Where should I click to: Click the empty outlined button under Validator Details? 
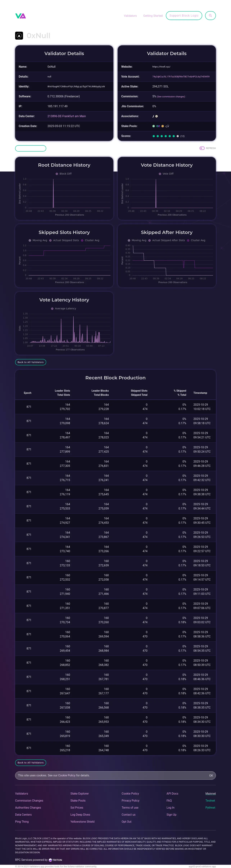pos(31,148)
